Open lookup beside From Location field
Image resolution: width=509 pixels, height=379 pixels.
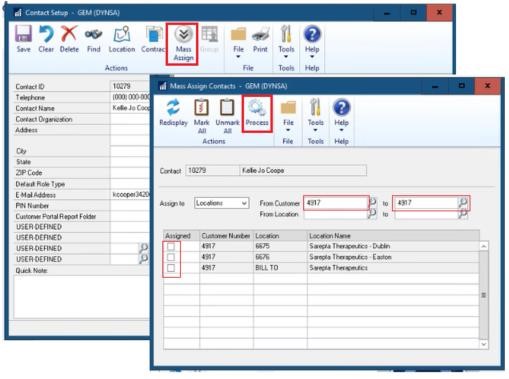tap(372, 214)
